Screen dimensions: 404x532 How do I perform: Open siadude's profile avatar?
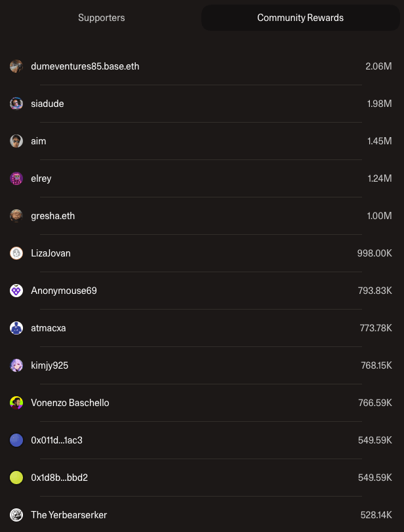16,104
